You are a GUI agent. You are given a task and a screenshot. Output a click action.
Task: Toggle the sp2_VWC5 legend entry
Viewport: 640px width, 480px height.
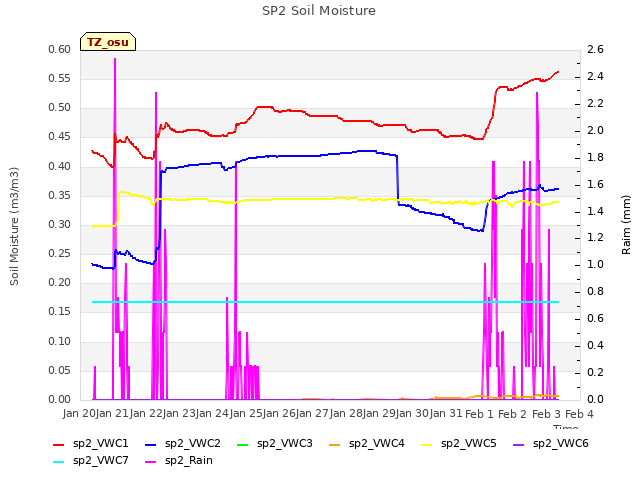(459, 443)
